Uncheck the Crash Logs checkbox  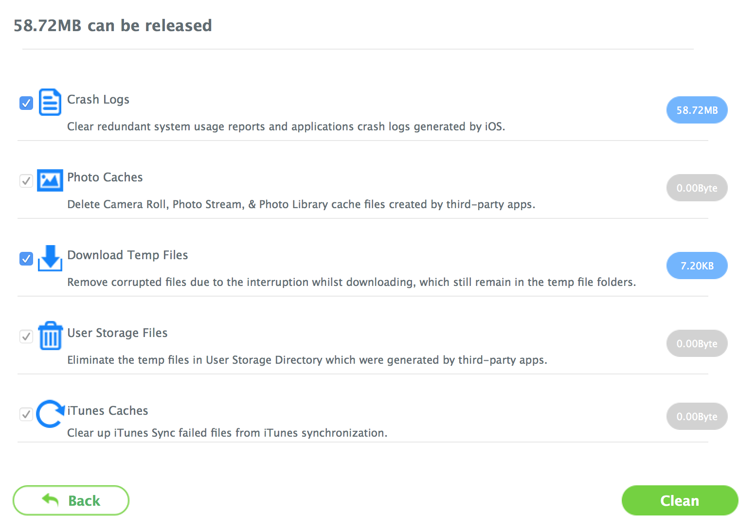tap(26, 103)
